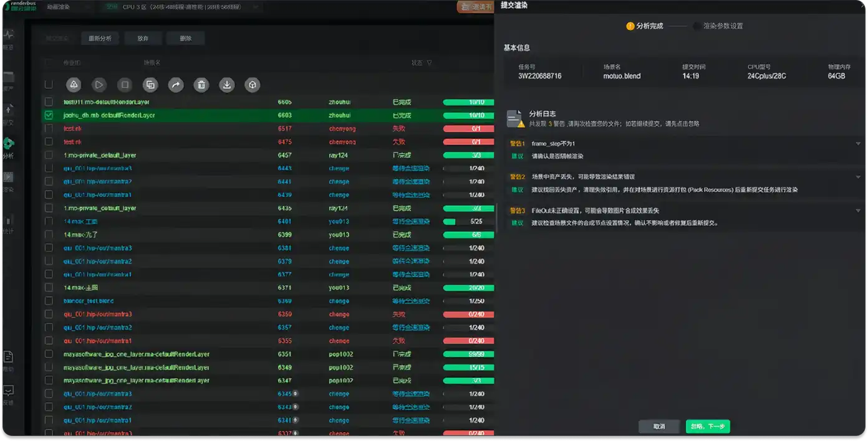This screenshot has height=441, width=868.
Task: Click the 忽略,下一步 button
Action: (x=708, y=427)
